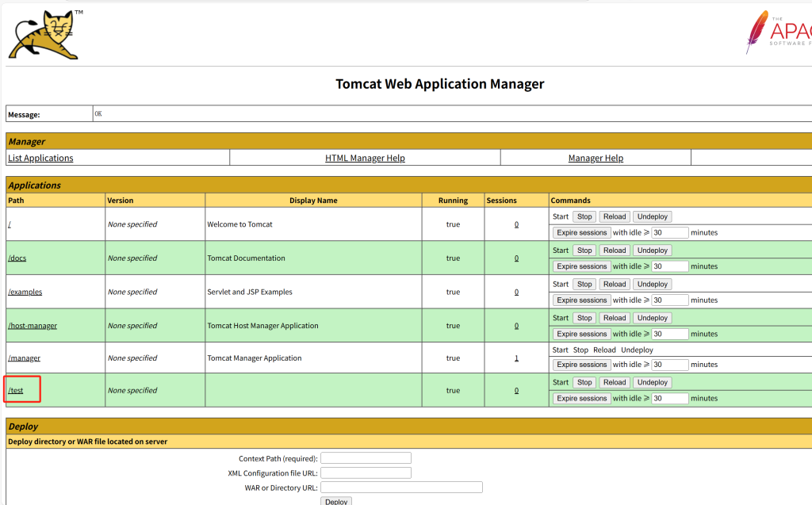
Task: Click the Running column header
Action: coord(453,201)
